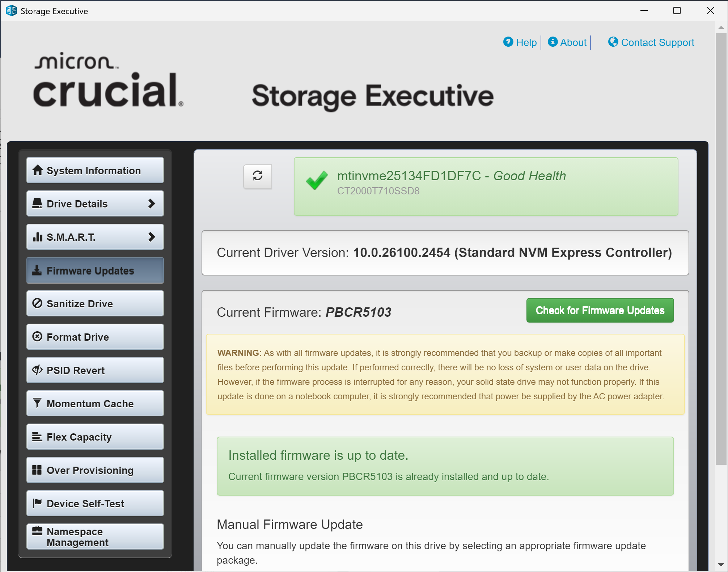
Task: Click the Sanitize Drive prohibition icon
Action: pyautogui.click(x=37, y=303)
